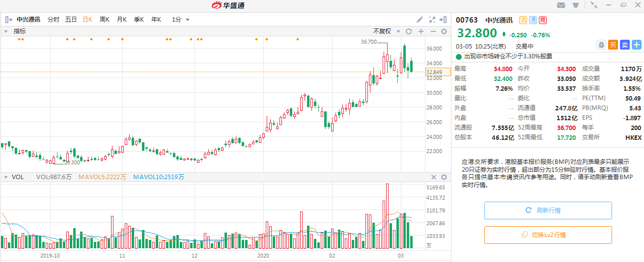
Task: Expand the chart to fullscreen
Action: pos(432,20)
